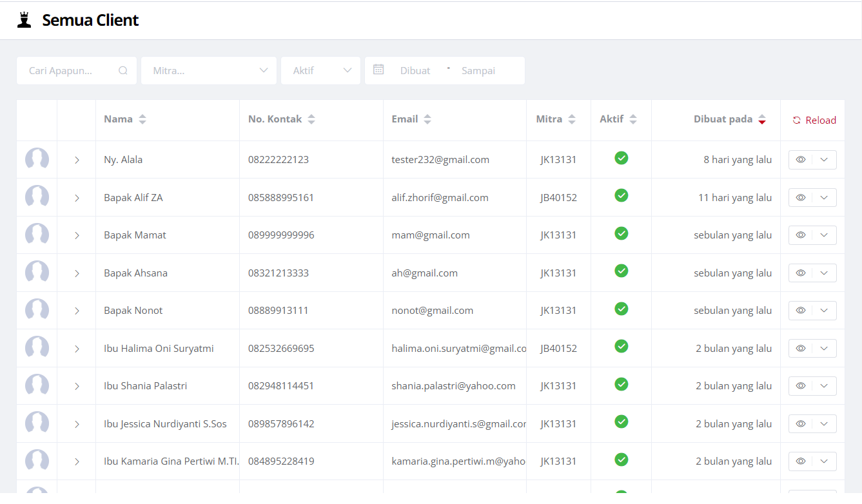
Task: Open action menu arrow for Bapak Nonot
Action: pyautogui.click(x=824, y=311)
